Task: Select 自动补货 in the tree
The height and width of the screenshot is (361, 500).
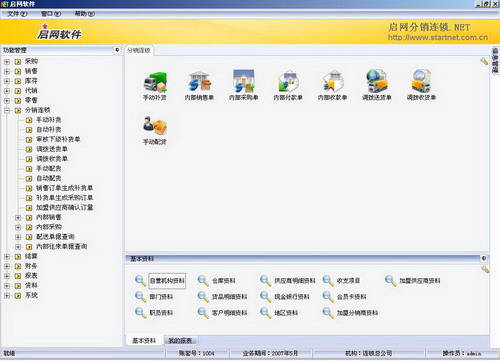Action: (x=49, y=130)
